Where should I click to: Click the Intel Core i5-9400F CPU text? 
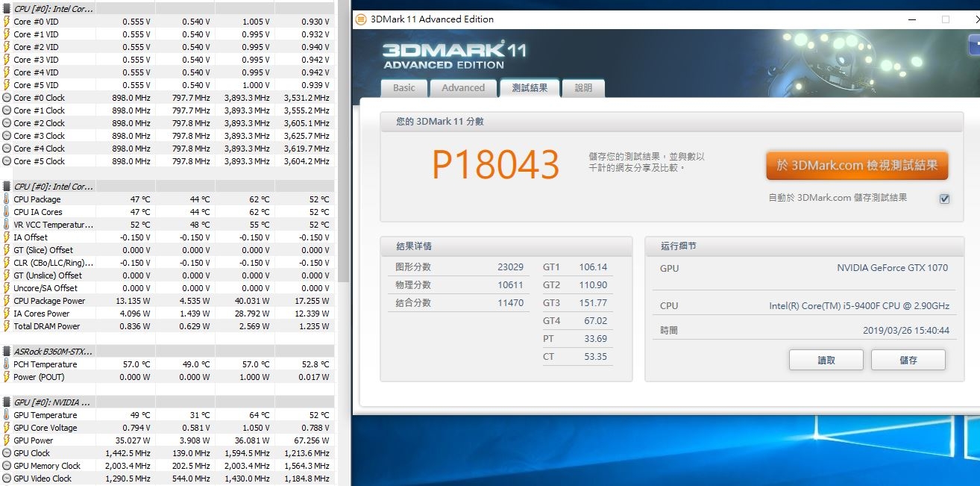click(x=859, y=306)
